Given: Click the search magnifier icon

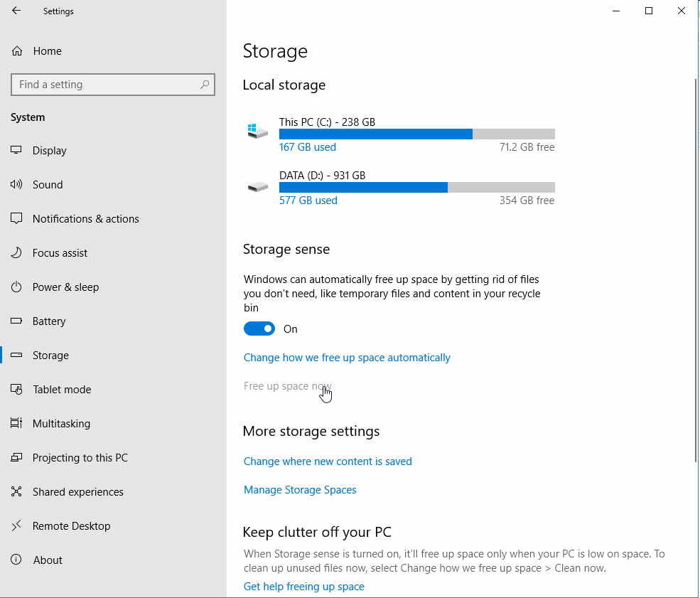Looking at the screenshot, I should tap(205, 85).
